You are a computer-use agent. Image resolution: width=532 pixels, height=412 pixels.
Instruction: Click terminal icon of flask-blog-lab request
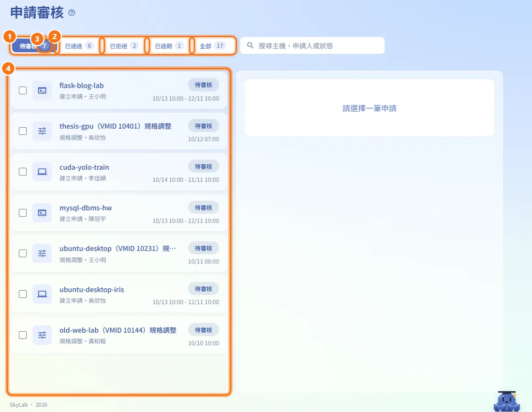42,90
